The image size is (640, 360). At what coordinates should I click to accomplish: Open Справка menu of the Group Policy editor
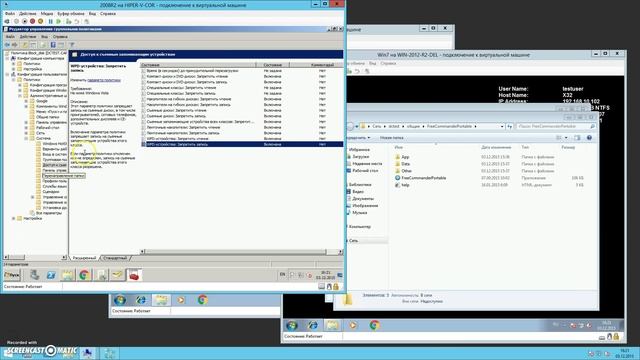coord(60,37)
